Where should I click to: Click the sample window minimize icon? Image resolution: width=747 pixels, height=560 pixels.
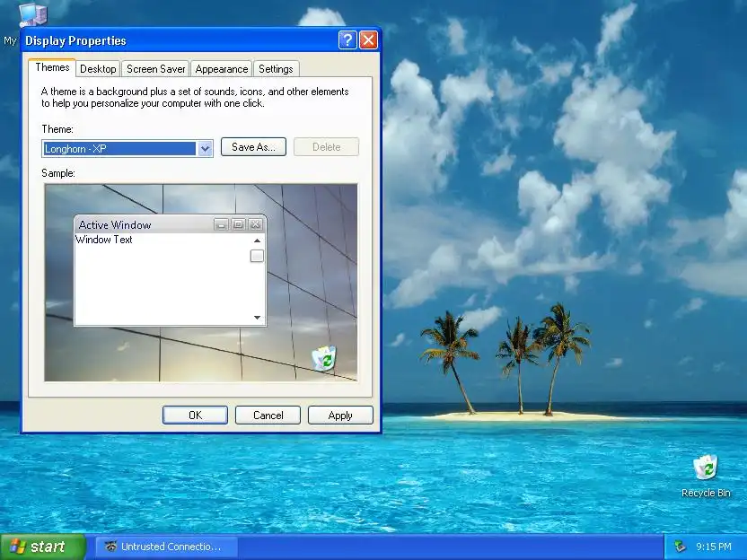[x=221, y=224]
